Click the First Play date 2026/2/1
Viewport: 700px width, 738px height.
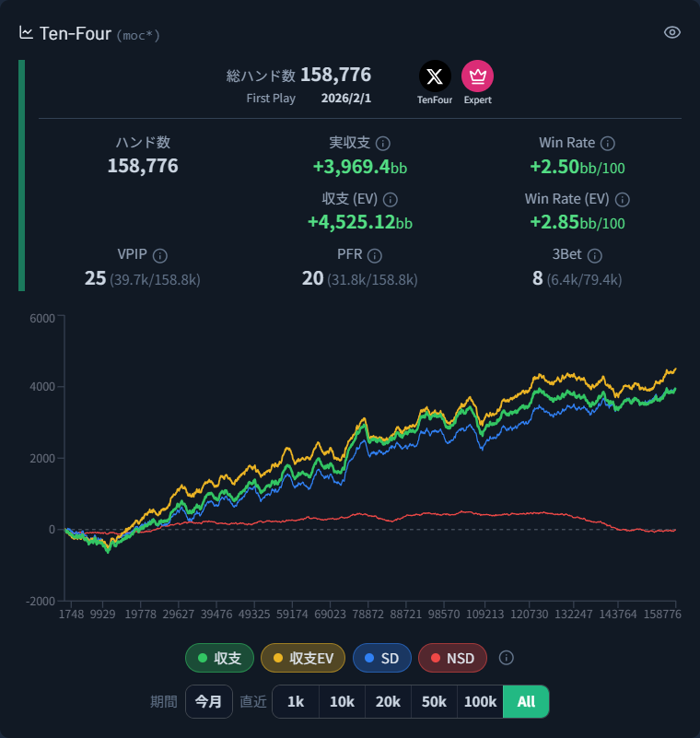point(346,99)
